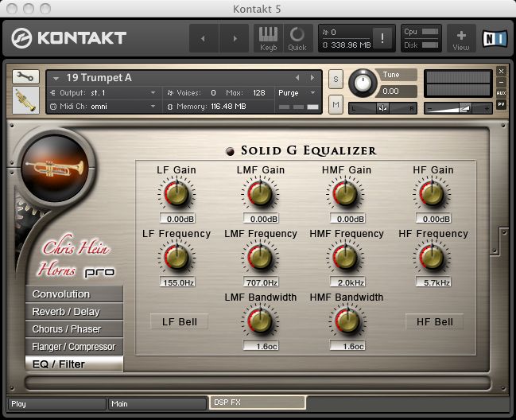Minimize the instrument header view
Viewport: 516px width, 420px height.
click(501, 82)
